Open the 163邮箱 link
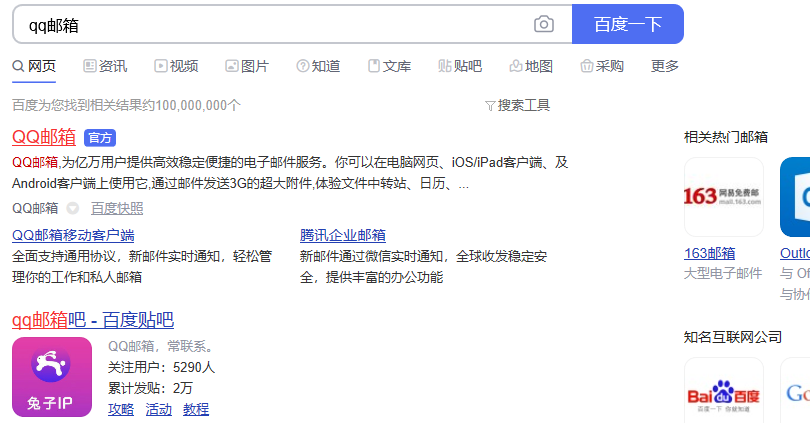810x423 pixels. 710,254
